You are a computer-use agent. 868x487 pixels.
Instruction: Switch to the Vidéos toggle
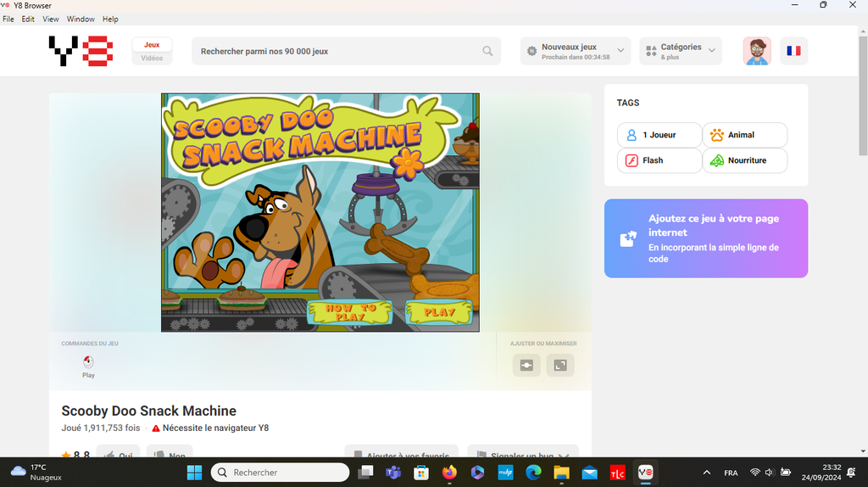152,59
